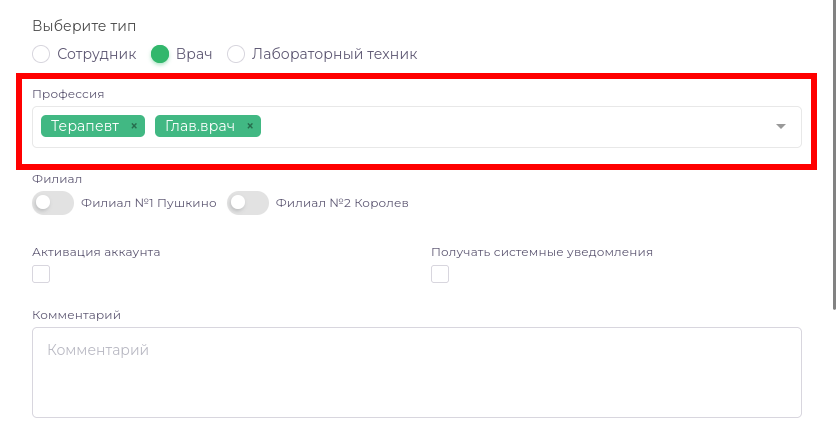The width and height of the screenshot is (837, 431).
Task: Check the Активация аккаунта checkbox
Action: [x=41, y=274]
